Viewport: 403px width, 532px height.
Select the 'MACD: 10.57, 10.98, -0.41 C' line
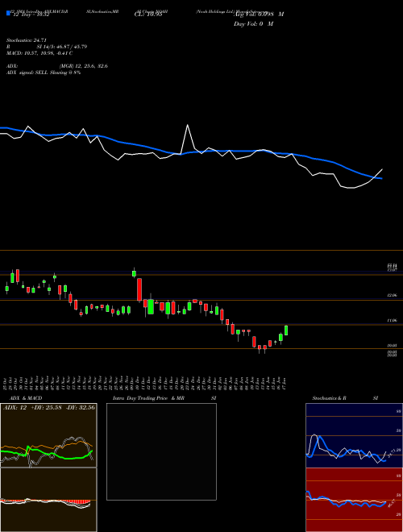click(39, 53)
